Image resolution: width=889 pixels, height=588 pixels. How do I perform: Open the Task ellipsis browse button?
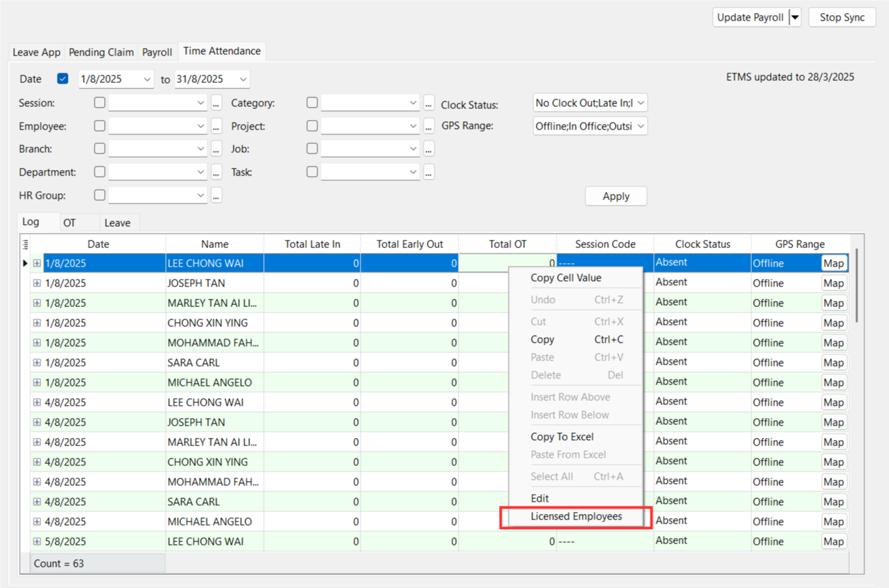point(429,173)
